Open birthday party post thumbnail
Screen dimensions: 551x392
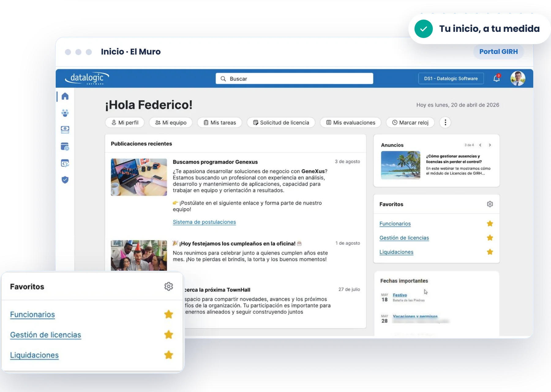139,255
